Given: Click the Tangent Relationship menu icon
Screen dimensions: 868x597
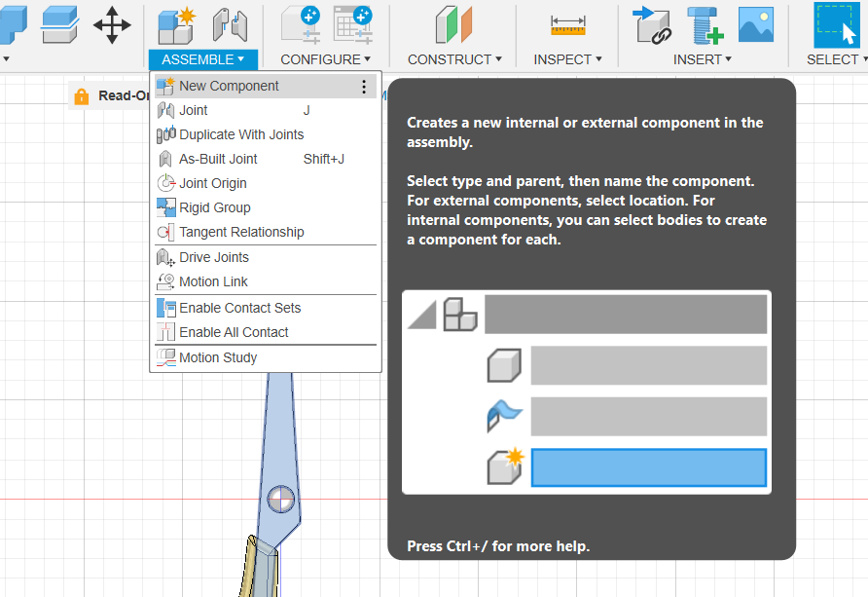Looking at the screenshot, I should pyautogui.click(x=165, y=232).
